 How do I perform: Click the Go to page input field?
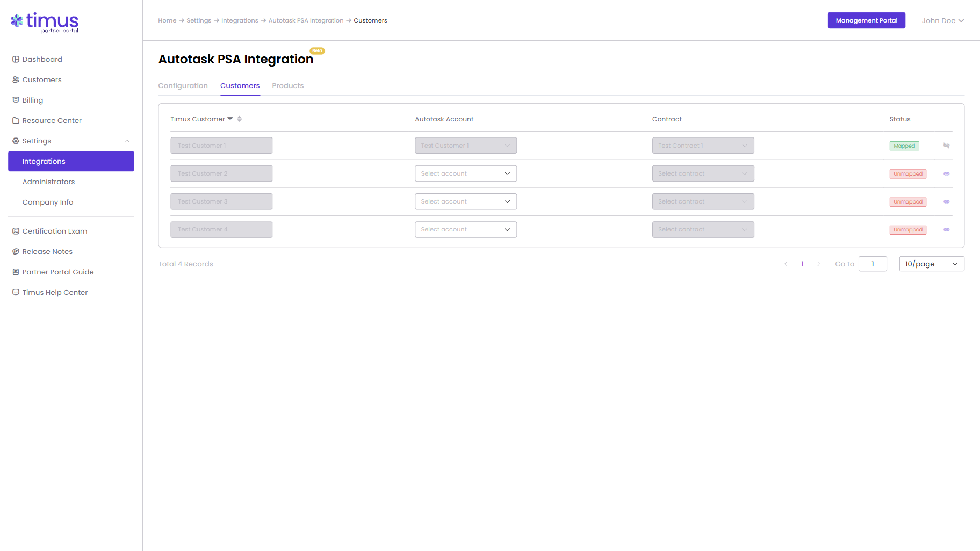click(x=872, y=264)
